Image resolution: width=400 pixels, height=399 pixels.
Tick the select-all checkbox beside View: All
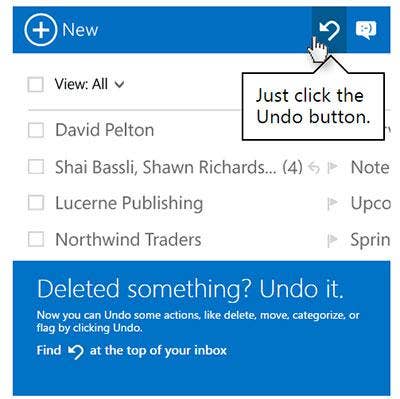pyautogui.click(x=36, y=84)
